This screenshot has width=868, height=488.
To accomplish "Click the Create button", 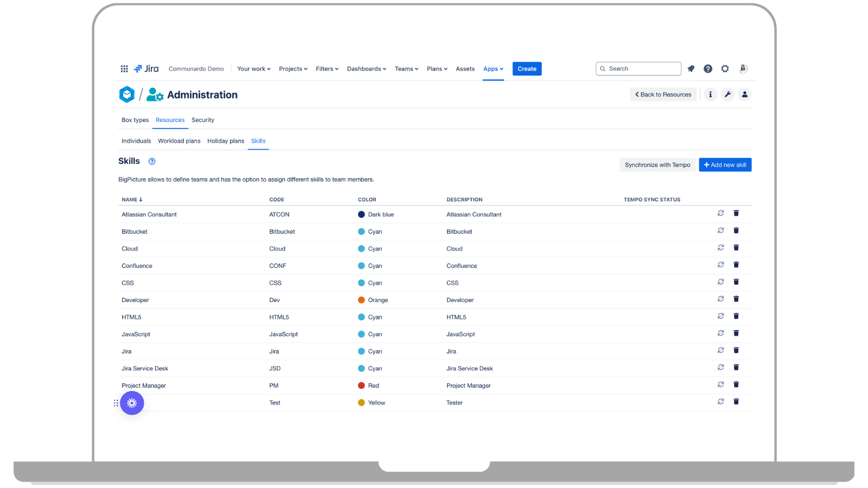I will point(527,69).
